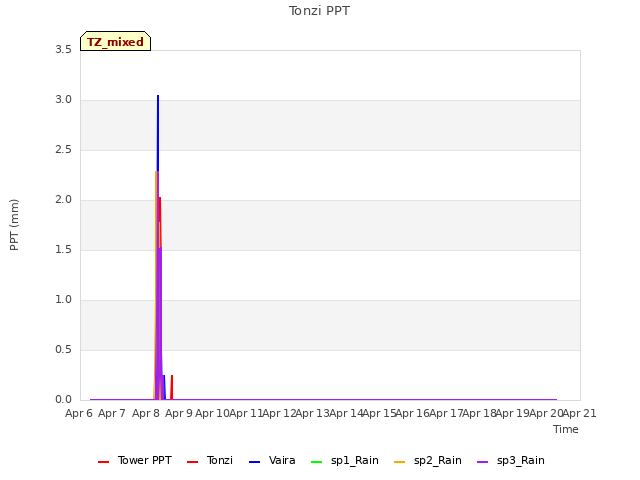Click the 1.5 y-axis tick label
Screen dimensions: 640x480
pos(63,250)
